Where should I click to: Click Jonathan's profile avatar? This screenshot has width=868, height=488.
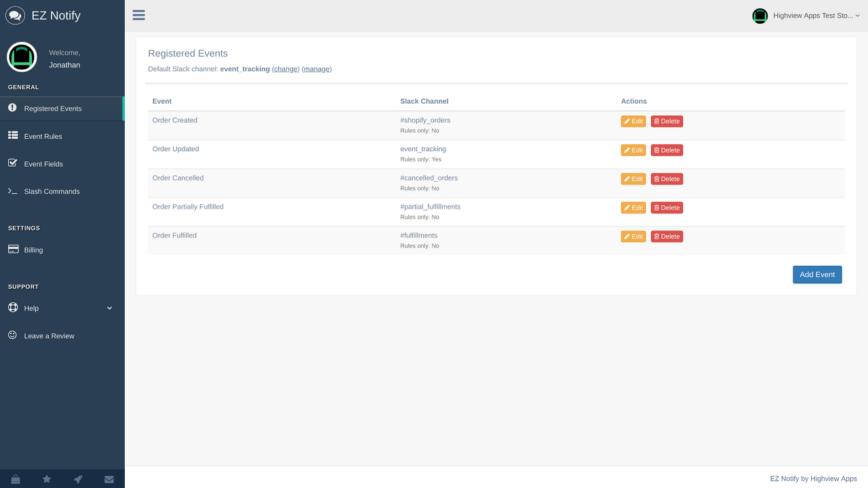[x=22, y=57]
